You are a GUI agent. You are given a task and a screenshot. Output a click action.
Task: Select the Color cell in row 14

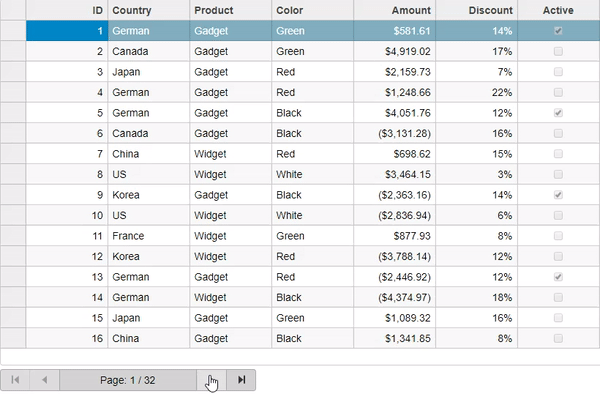click(x=313, y=297)
